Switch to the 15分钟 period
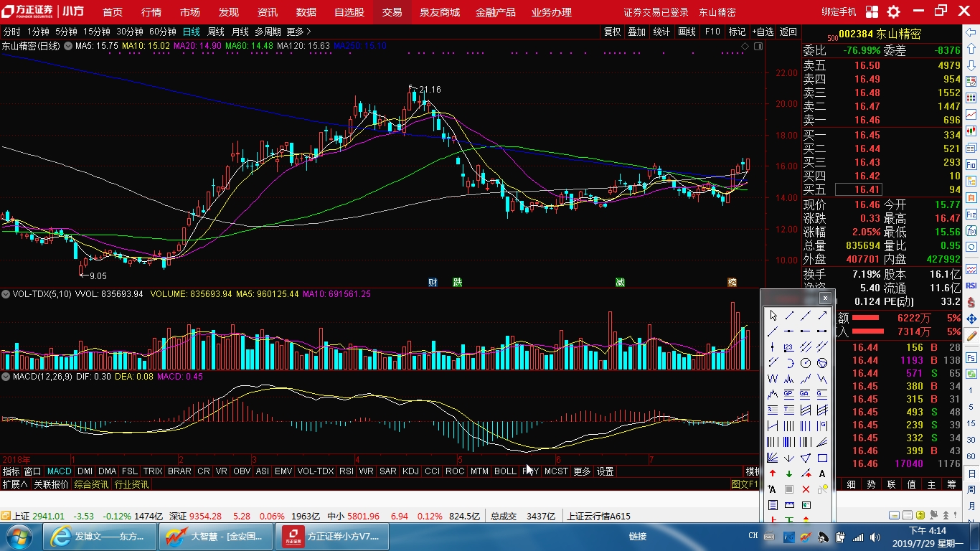 (96, 32)
